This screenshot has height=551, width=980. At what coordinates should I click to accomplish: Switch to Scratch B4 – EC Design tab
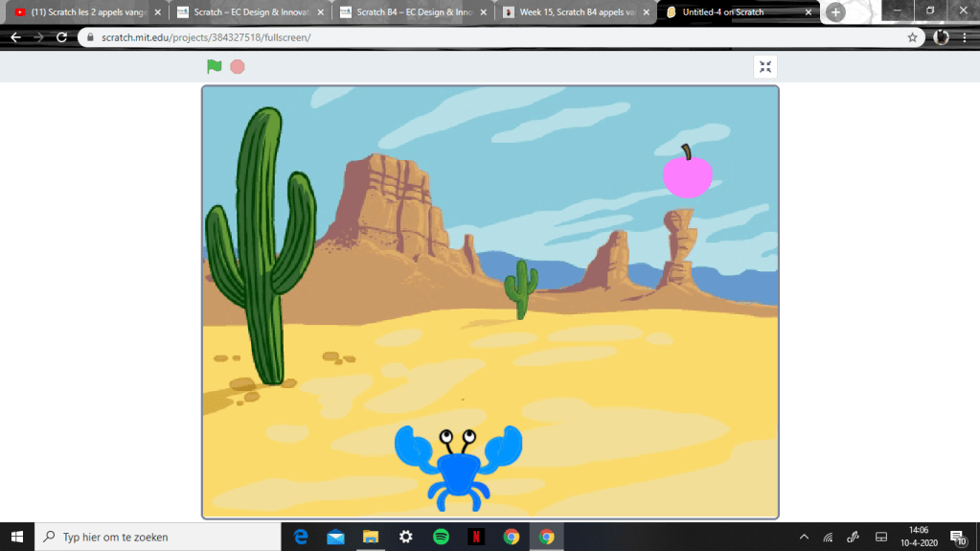tap(410, 12)
